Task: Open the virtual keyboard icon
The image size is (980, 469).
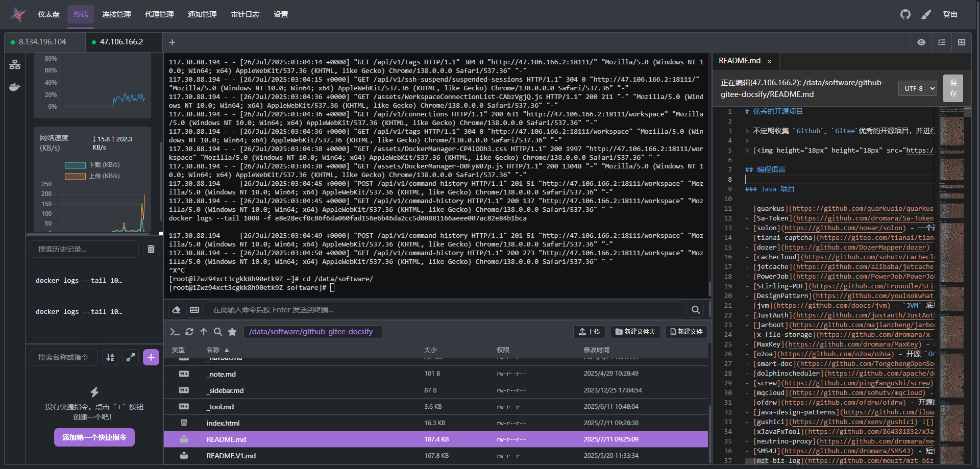Action: coord(194,310)
